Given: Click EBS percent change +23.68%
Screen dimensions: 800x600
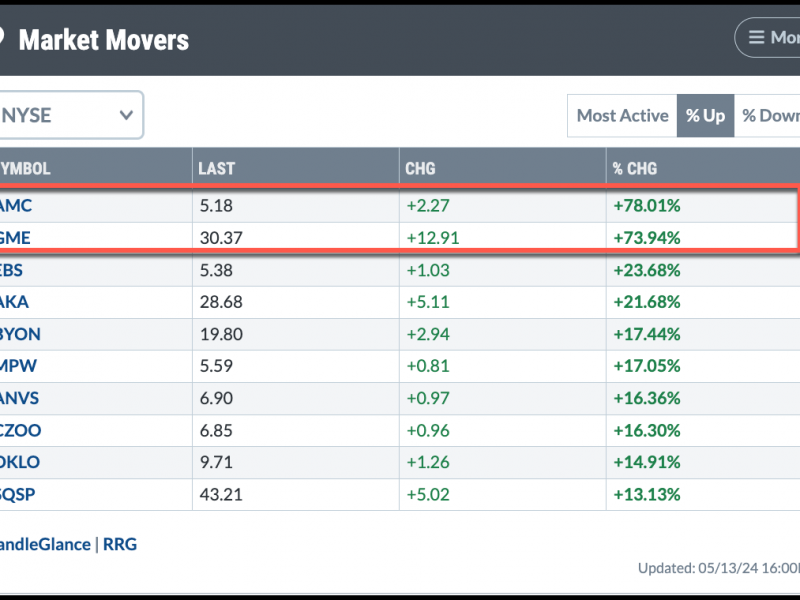Looking at the screenshot, I should pos(646,270).
